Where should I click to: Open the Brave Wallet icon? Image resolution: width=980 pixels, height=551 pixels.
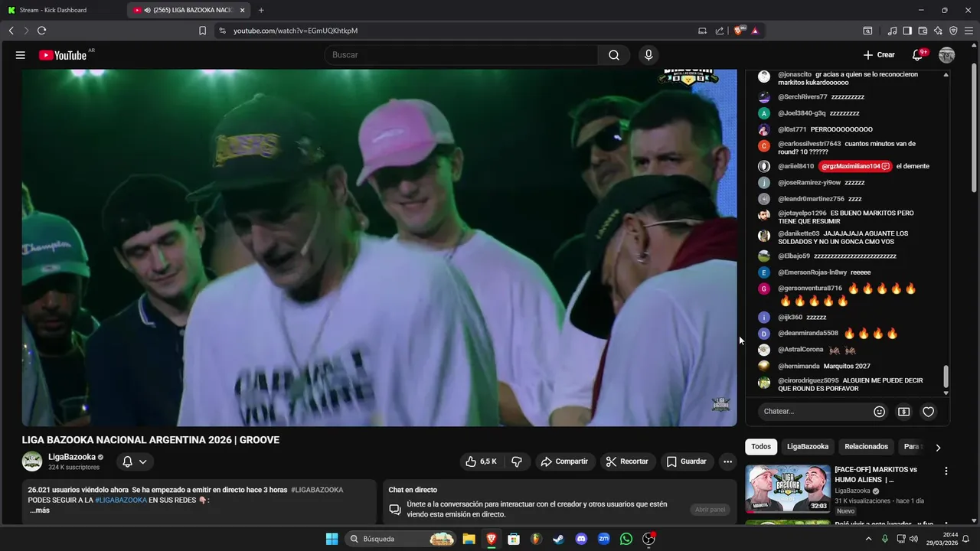point(923,31)
